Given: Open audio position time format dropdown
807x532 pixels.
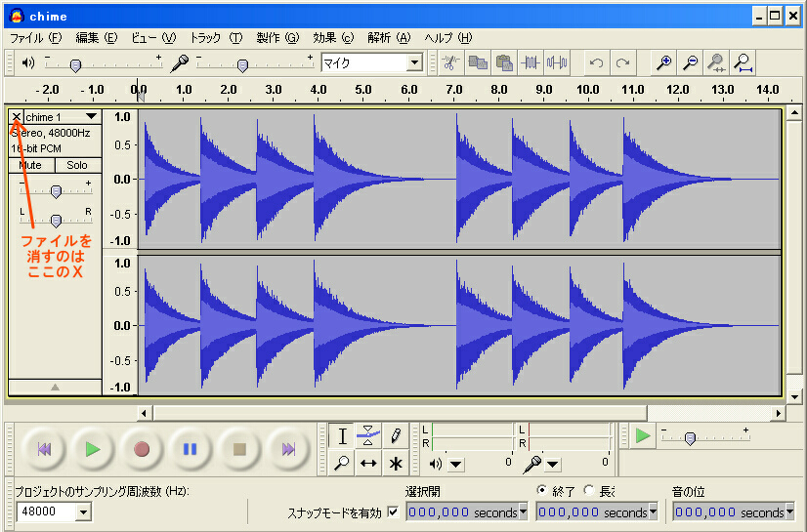Looking at the screenshot, I should coord(789,512).
